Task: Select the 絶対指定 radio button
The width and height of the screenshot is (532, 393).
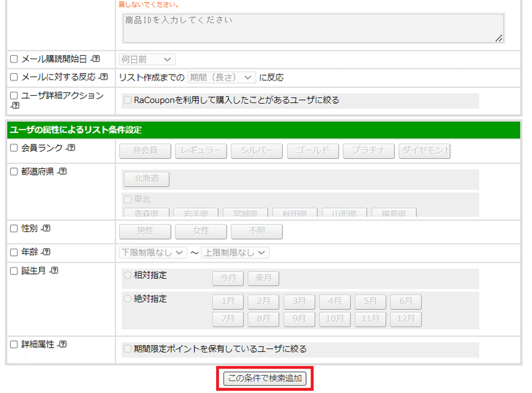Action: pos(126,298)
